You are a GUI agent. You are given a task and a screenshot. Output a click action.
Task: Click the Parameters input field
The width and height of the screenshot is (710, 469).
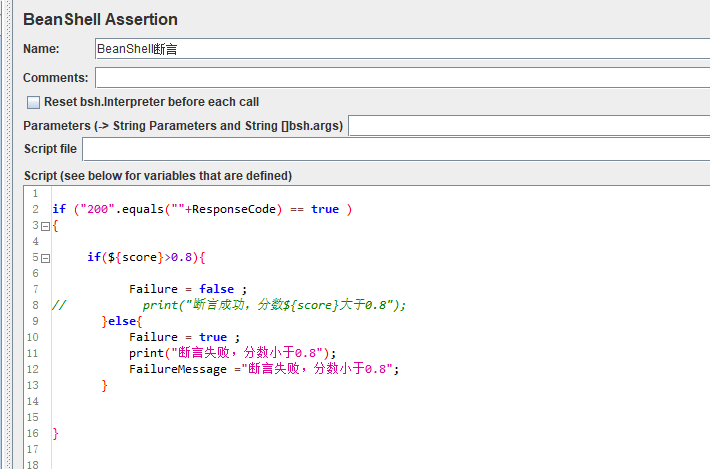(528, 126)
